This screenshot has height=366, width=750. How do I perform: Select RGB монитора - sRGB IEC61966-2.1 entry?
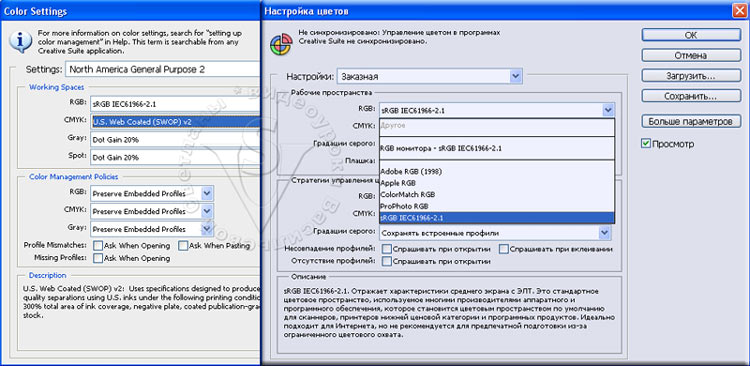tap(496, 148)
